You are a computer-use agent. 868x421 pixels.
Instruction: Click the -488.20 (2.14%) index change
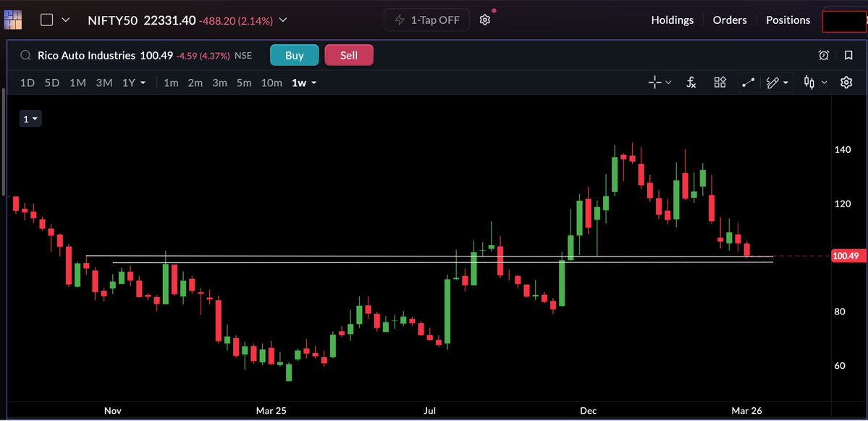[237, 21]
